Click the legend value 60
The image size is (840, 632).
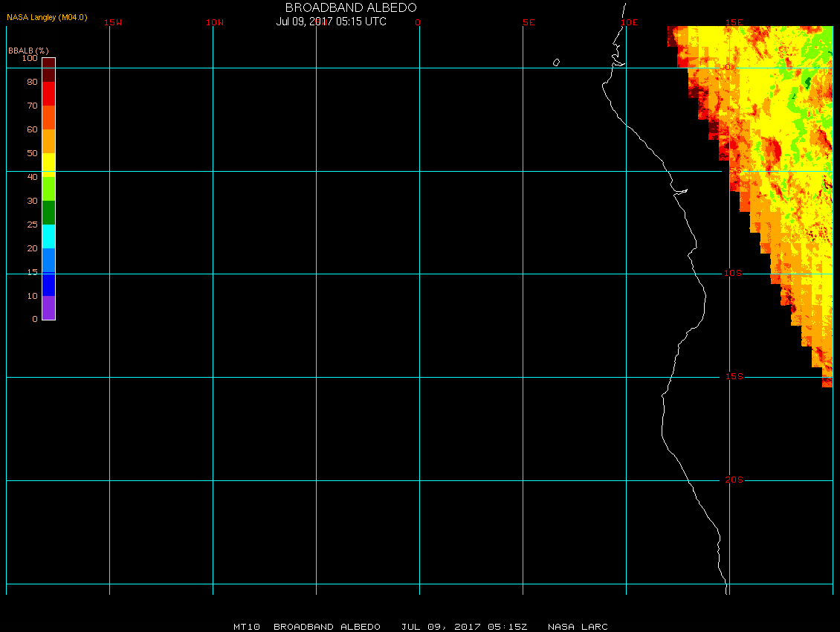tap(33, 129)
